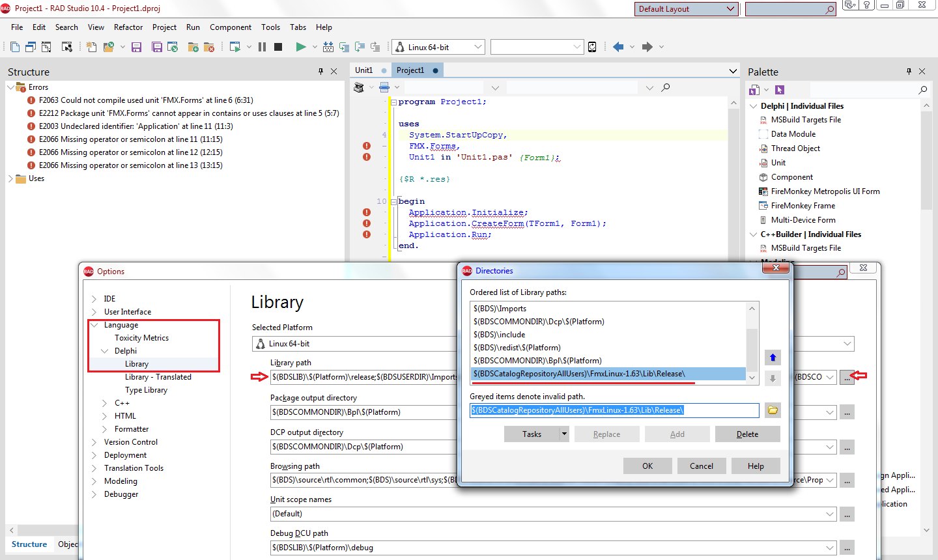Click the blue Back navigation arrow
Image resolution: width=938 pixels, height=560 pixels.
point(618,47)
